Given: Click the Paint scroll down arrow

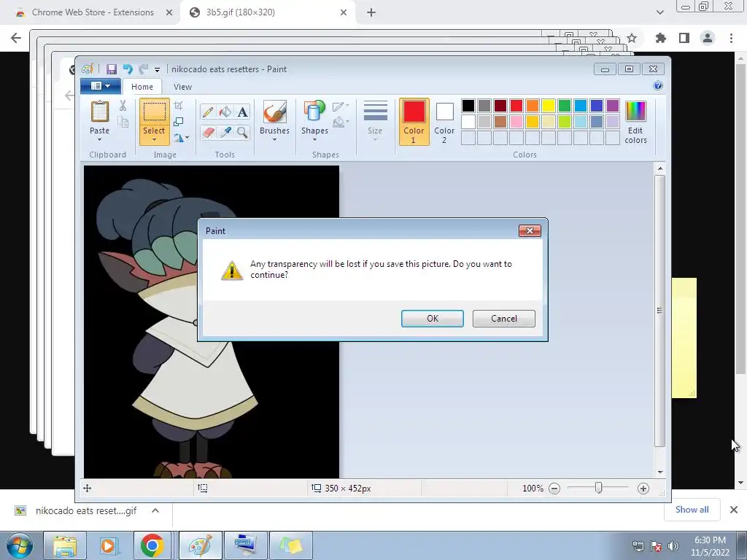Looking at the screenshot, I should point(659,472).
